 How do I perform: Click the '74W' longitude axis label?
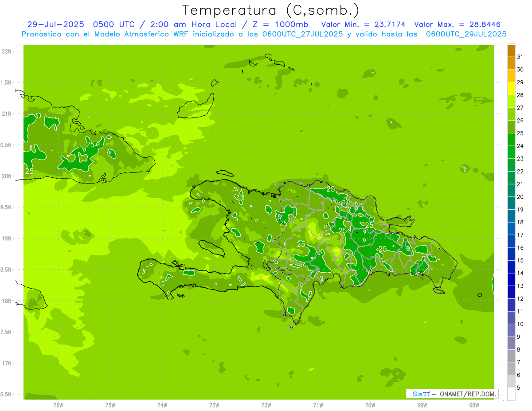(162, 405)
